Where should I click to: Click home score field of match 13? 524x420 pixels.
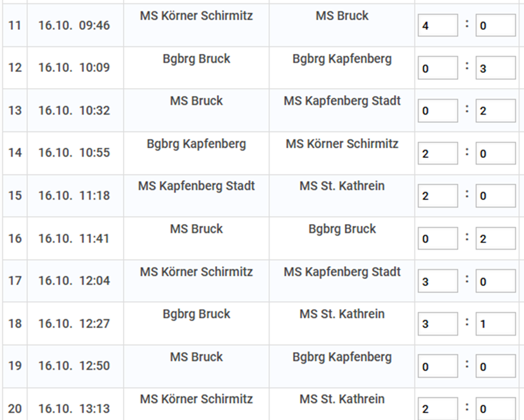click(x=438, y=111)
